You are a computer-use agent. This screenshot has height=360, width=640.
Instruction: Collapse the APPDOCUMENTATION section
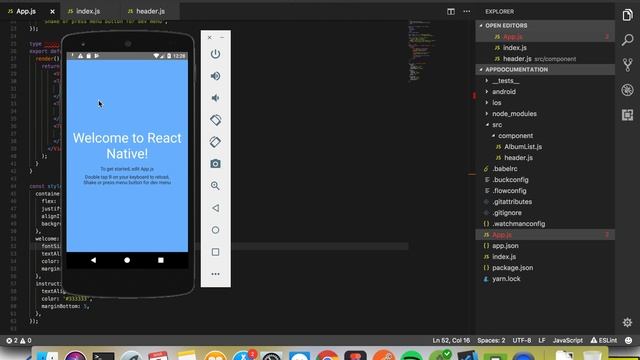point(545,69)
